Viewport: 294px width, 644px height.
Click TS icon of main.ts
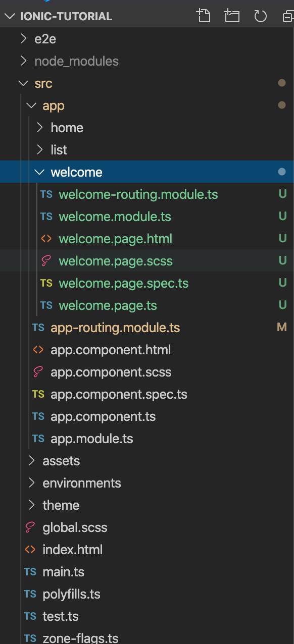click(x=30, y=572)
